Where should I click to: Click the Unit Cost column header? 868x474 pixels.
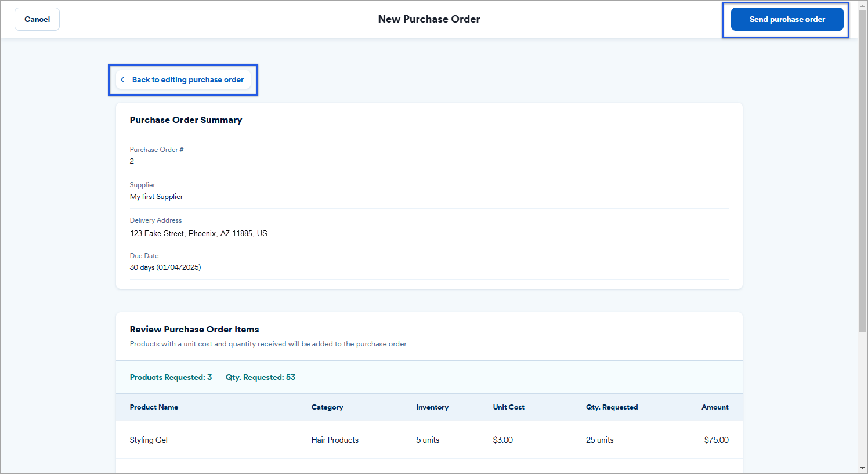coord(508,407)
